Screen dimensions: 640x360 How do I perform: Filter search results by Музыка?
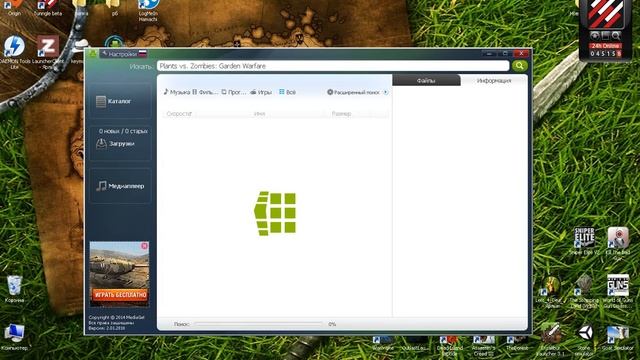177,92
